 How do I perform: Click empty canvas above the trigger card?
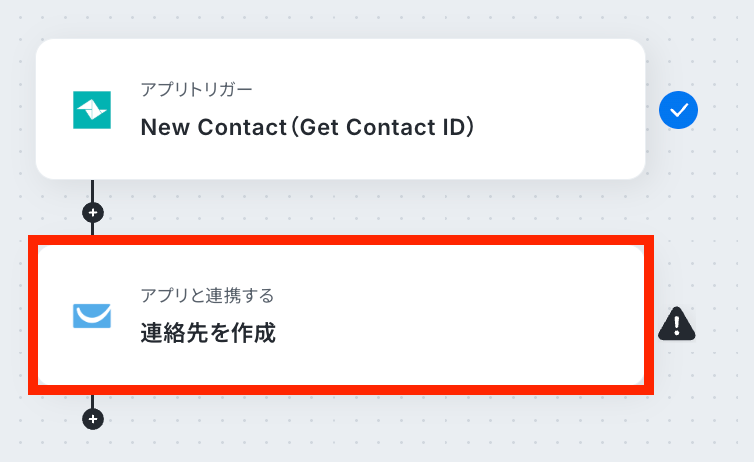click(x=340, y=18)
